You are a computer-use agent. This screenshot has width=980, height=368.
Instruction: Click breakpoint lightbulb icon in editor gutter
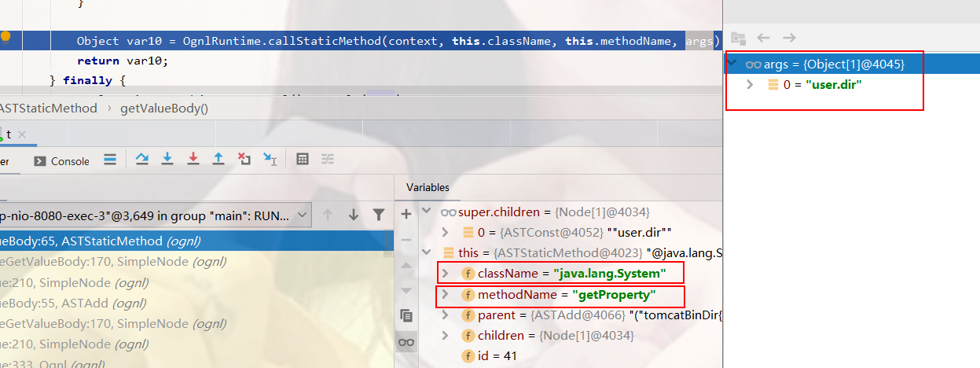[x=6, y=36]
